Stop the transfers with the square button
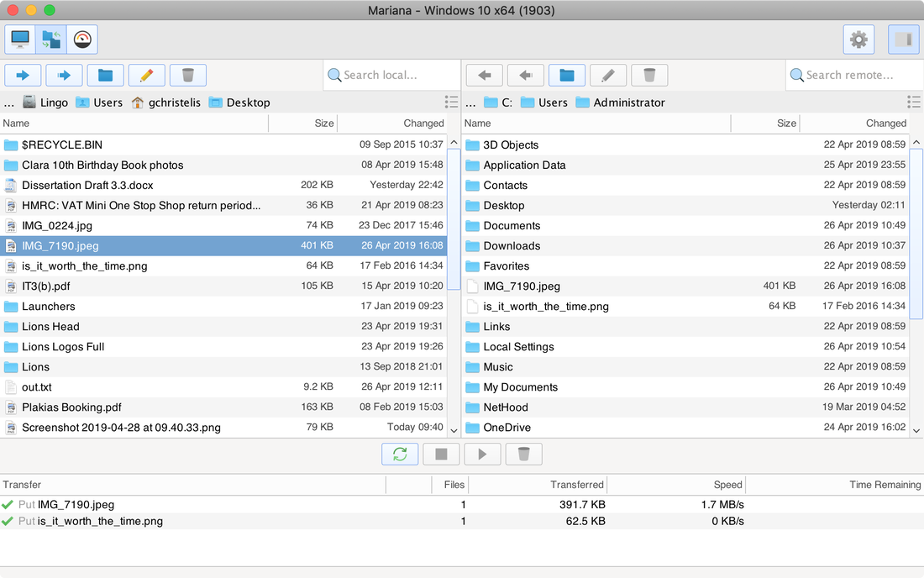Viewport: 924px width, 578px height. (441, 454)
